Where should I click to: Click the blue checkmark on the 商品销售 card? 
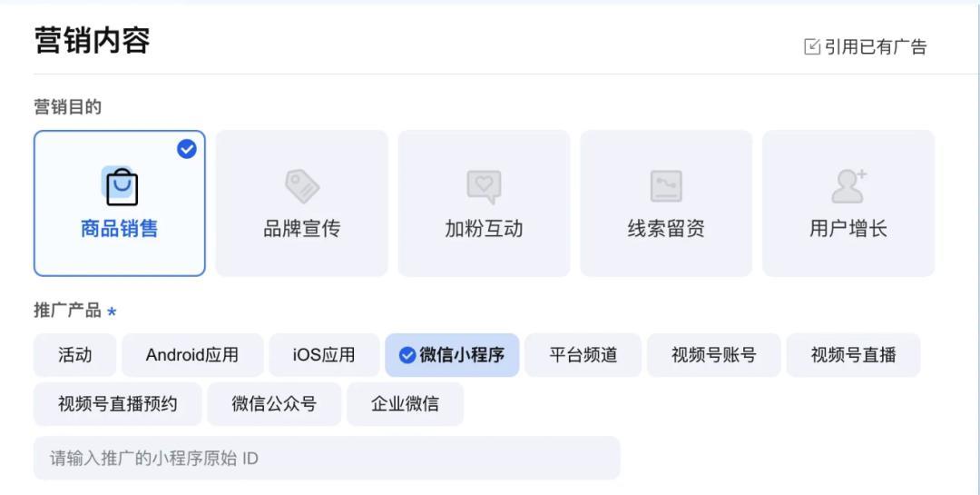point(186,149)
